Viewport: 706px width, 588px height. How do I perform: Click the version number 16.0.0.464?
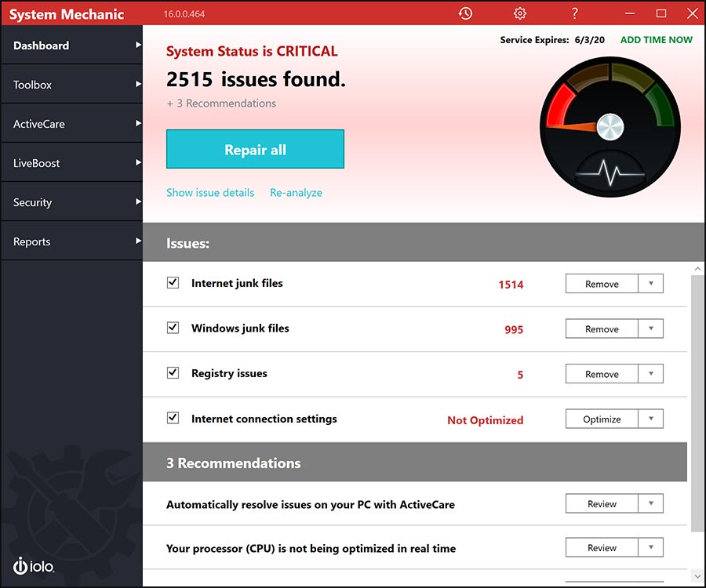point(184,14)
